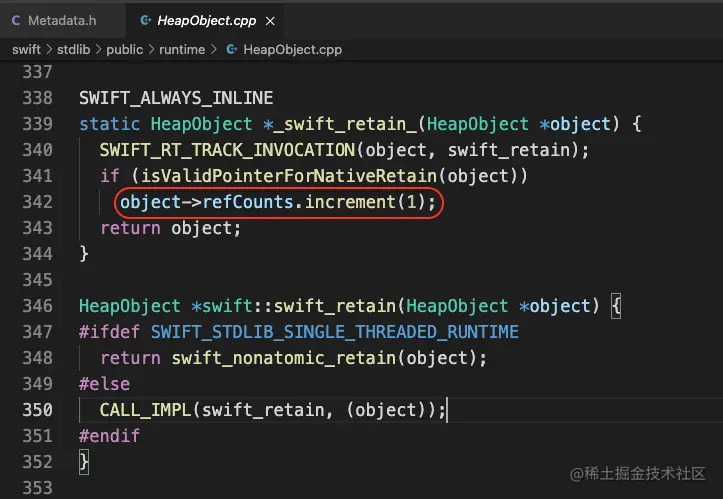The image size is (723, 499).
Task: Click the C file icon on Metadata.h tab
Action: [x=16, y=20]
